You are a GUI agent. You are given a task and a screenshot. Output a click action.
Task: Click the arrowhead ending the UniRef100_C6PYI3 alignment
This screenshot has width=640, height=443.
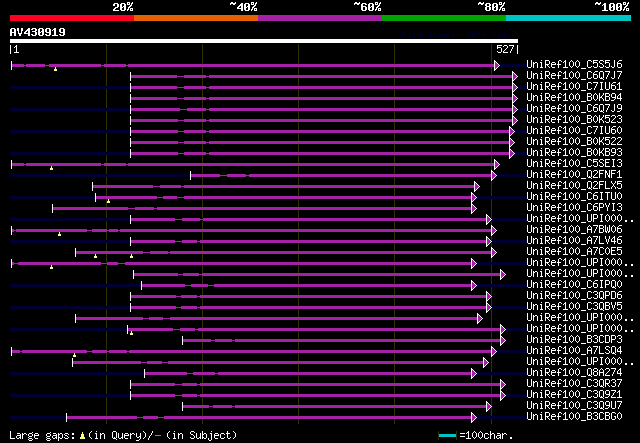tap(474, 209)
